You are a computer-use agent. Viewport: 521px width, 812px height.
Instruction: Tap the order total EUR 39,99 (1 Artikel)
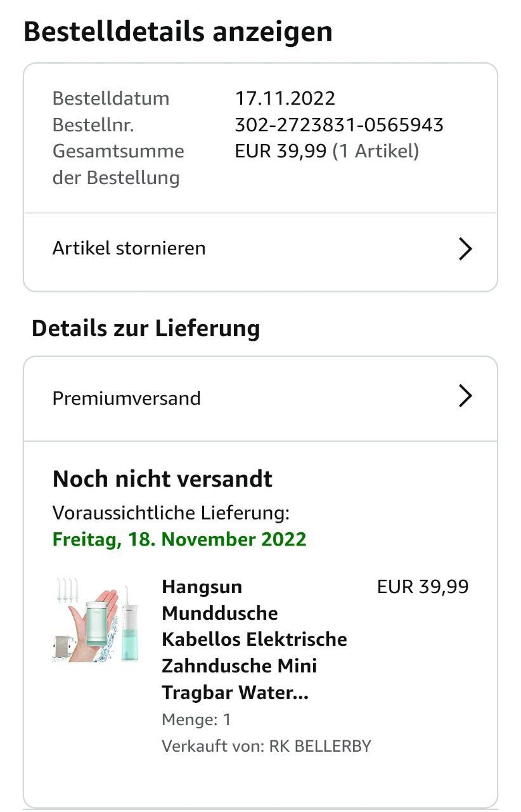326,151
